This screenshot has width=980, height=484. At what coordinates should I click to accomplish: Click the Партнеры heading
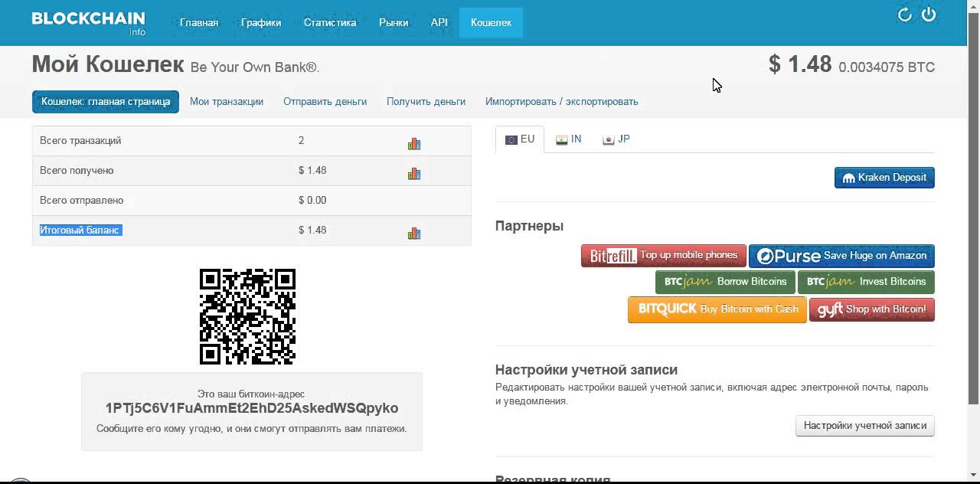tap(529, 226)
